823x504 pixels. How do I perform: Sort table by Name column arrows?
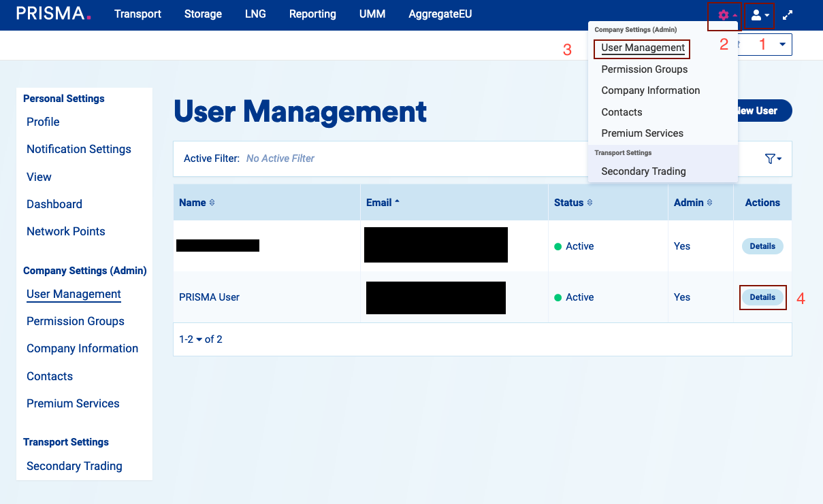[x=212, y=203]
